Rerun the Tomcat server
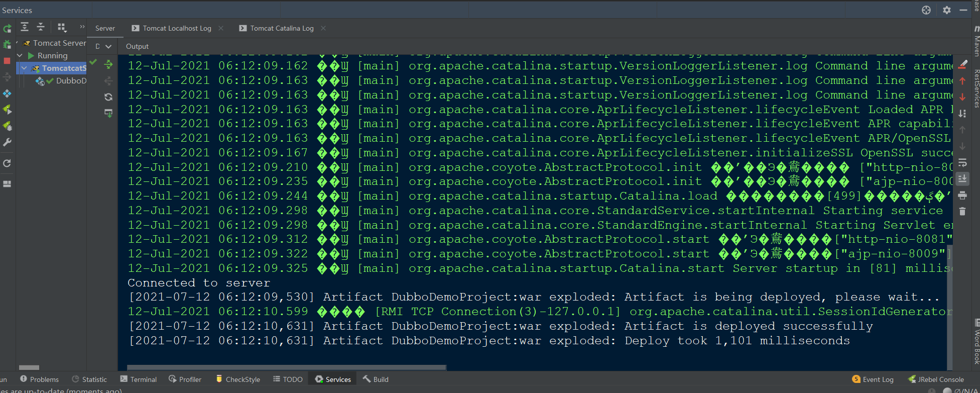The width and height of the screenshot is (980, 393). tap(7, 29)
